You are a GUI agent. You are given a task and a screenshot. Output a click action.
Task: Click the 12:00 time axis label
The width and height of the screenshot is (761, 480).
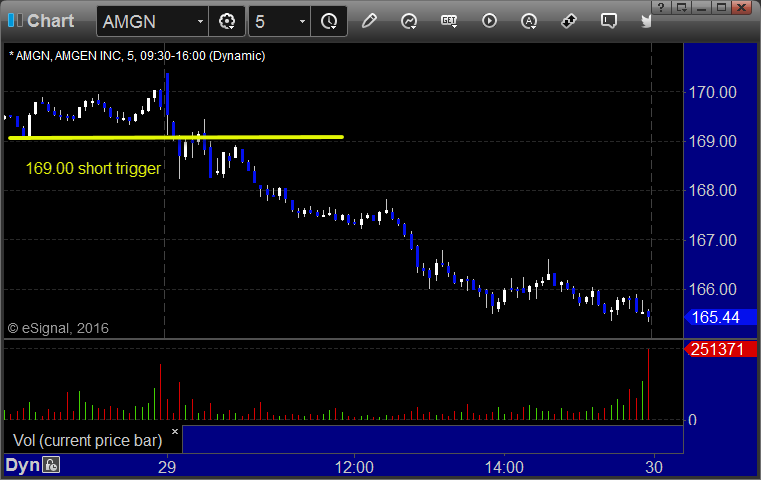[354, 467]
